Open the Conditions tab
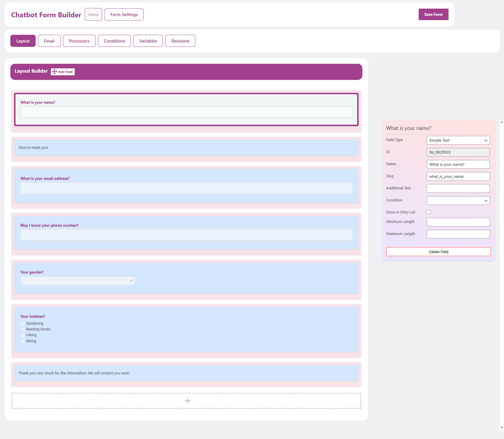The width and height of the screenshot is (504, 439). 114,41
